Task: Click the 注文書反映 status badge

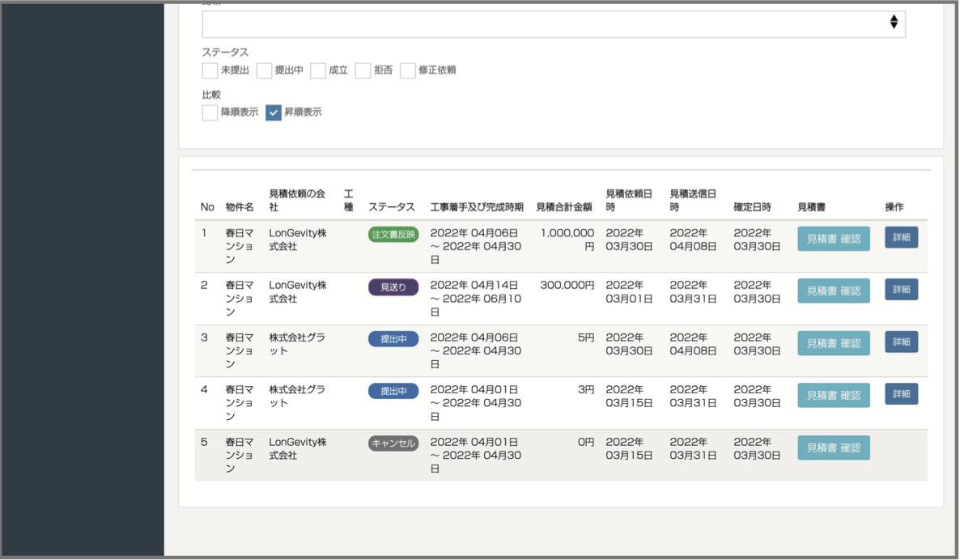Action: point(393,235)
